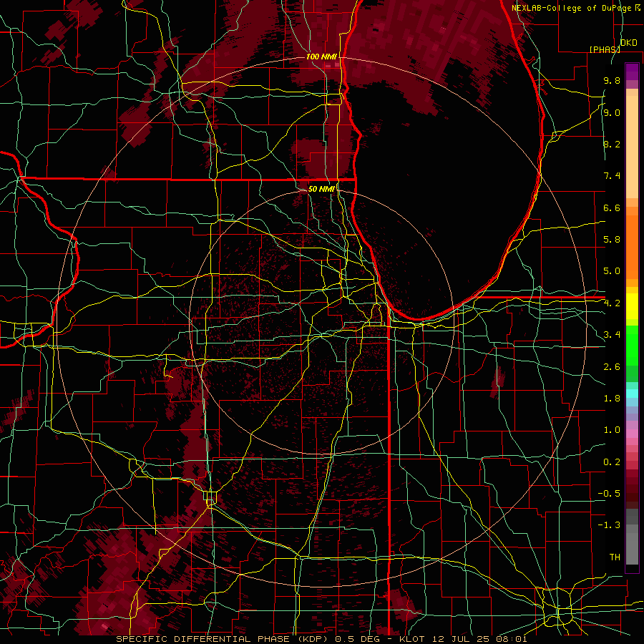Click the NEXLAB-College of DuPage credit text
This screenshot has width=644, height=644.
[572, 8]
